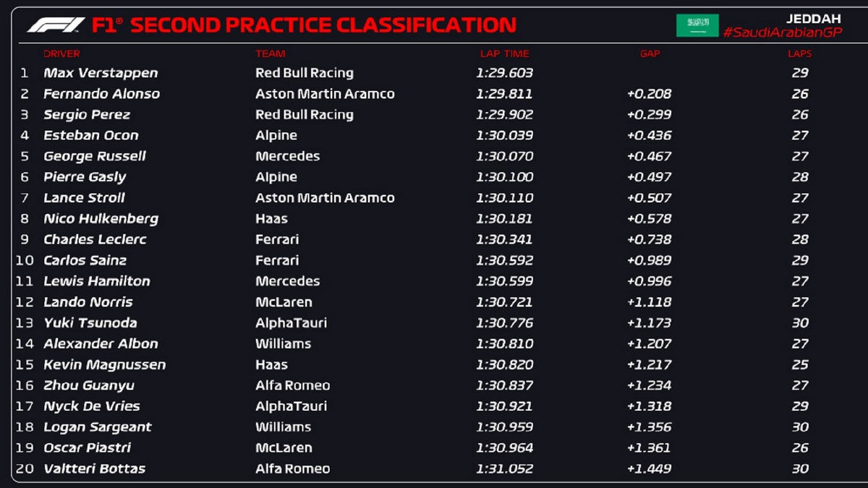Click the TEAM column header
This screenshot has height=488, width=868.
tap(270, 53)
